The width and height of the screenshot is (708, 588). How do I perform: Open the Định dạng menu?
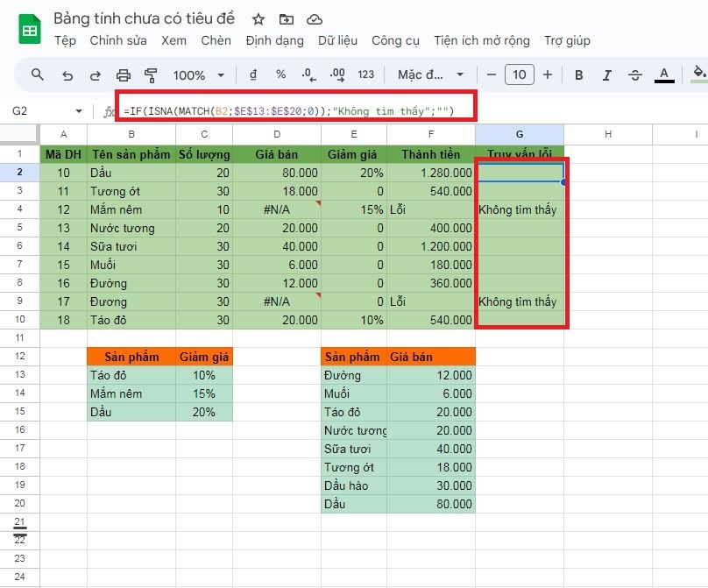pyautogui.click(x=274, y=40)
